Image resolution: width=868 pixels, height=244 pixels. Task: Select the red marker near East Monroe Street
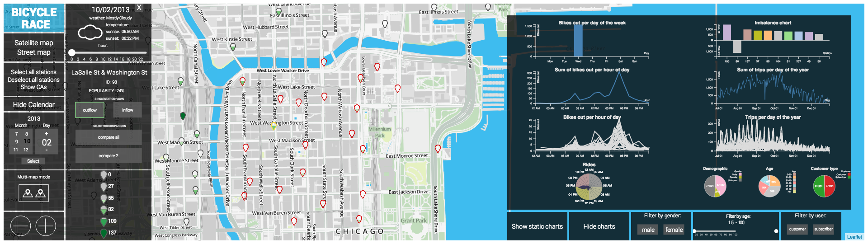click(x=438, y=149)
